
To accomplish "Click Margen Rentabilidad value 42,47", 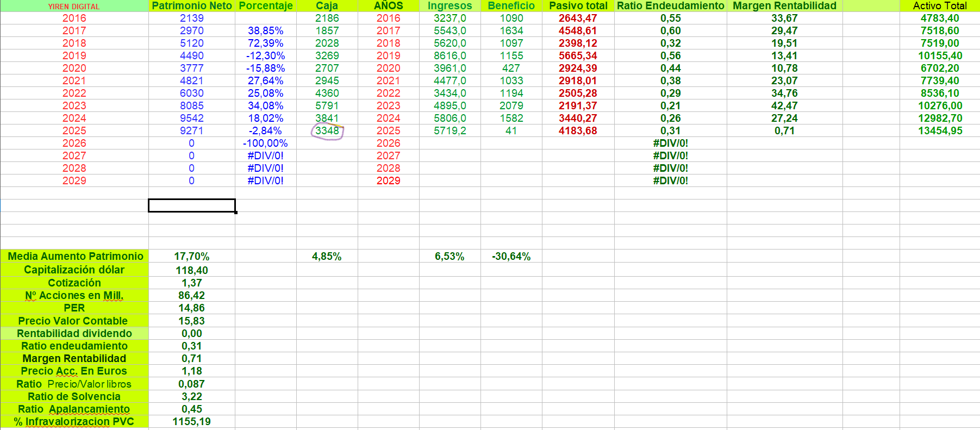I will (785, 105).
